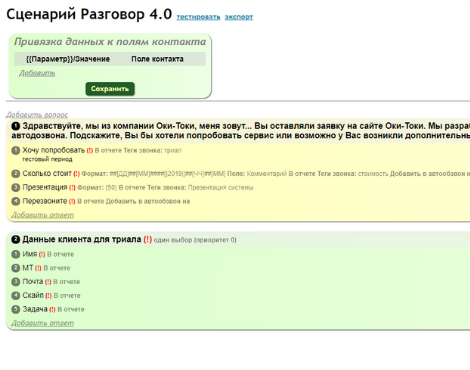This screenshot has height=370, width=470.
Task: Open the «МТ» answer
Action: point(28,268)
